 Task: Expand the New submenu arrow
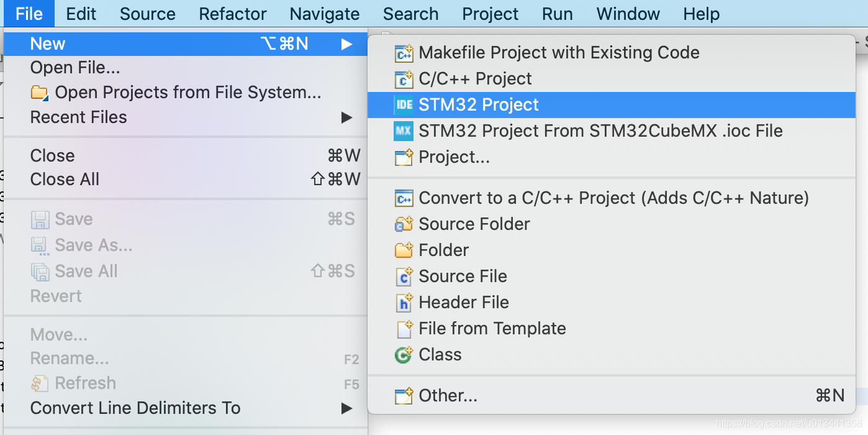[x=348, y=43]
